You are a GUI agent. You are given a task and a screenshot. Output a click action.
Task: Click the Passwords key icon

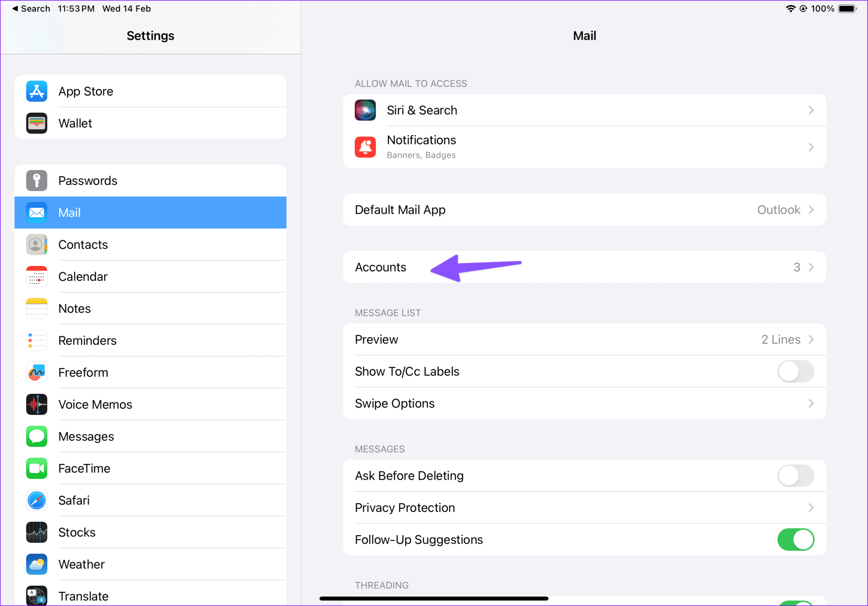click(x=36, y=180)
